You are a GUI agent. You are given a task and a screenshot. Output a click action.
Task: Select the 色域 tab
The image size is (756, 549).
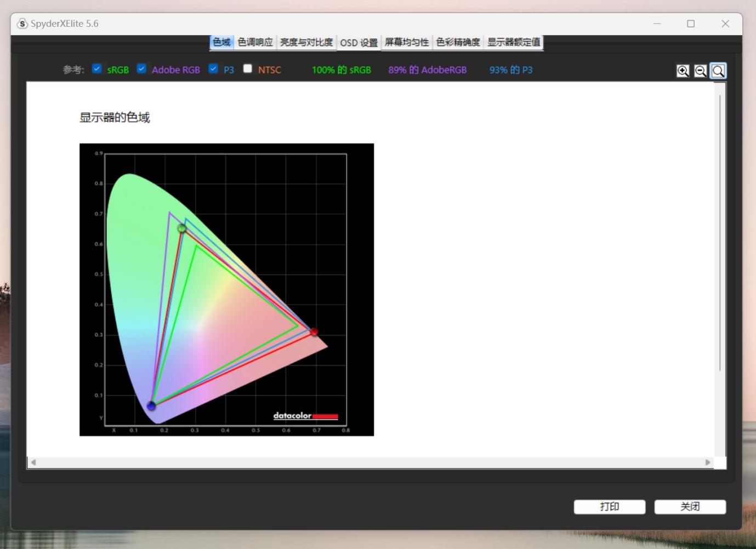coord(221,42)
